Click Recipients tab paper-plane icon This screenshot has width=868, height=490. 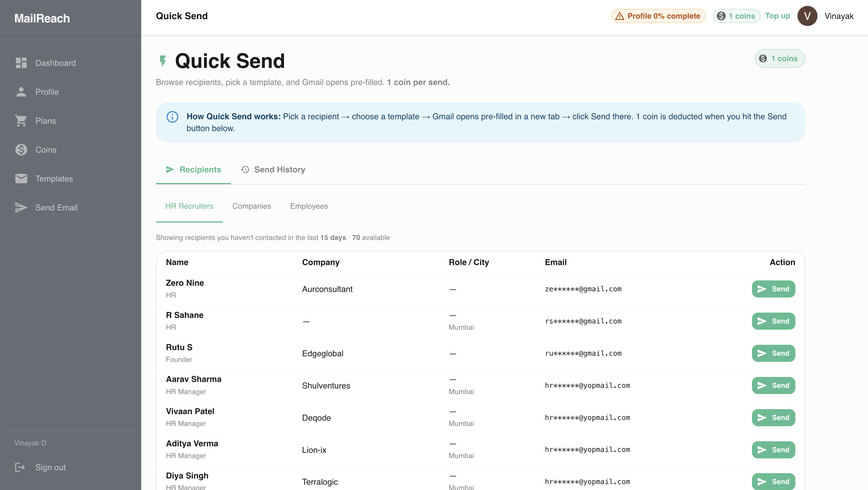click(x=170, y=169)
